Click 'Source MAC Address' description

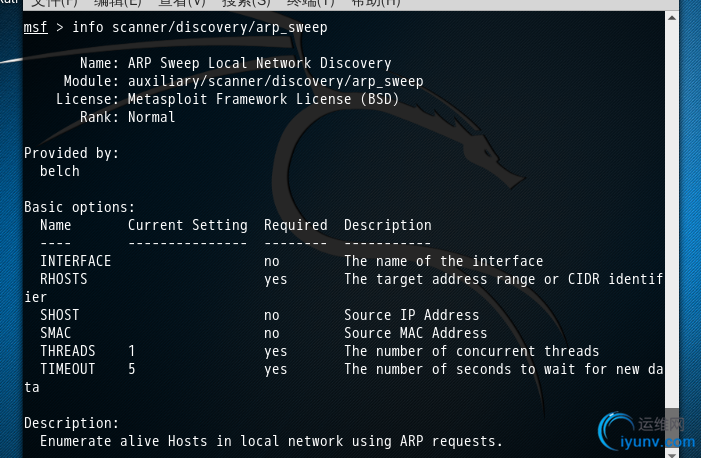[x=416, y=333]
